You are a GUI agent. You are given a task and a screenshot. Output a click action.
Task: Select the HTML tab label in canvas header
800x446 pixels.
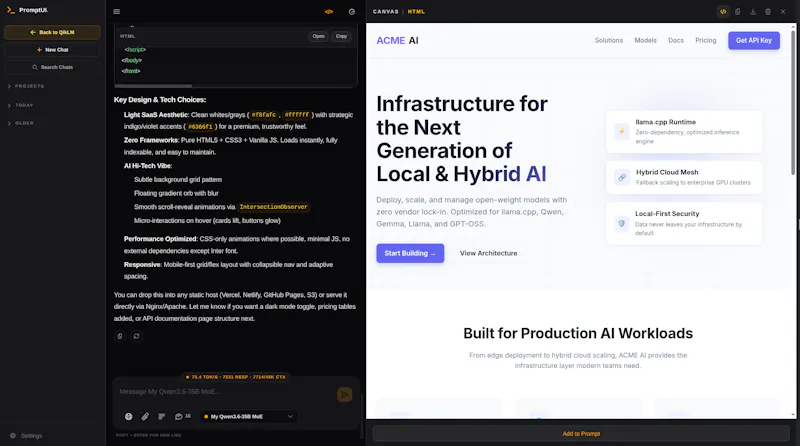pyautogui.click(x=416, y=11)
